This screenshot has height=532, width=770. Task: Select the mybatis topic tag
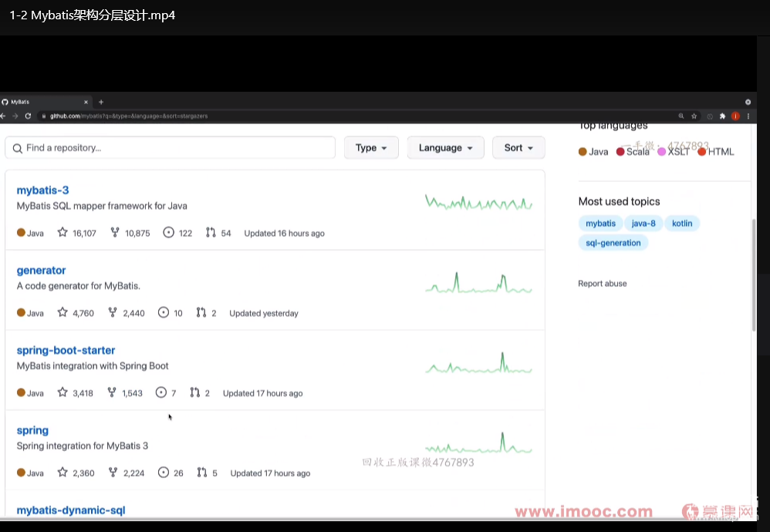600,224
